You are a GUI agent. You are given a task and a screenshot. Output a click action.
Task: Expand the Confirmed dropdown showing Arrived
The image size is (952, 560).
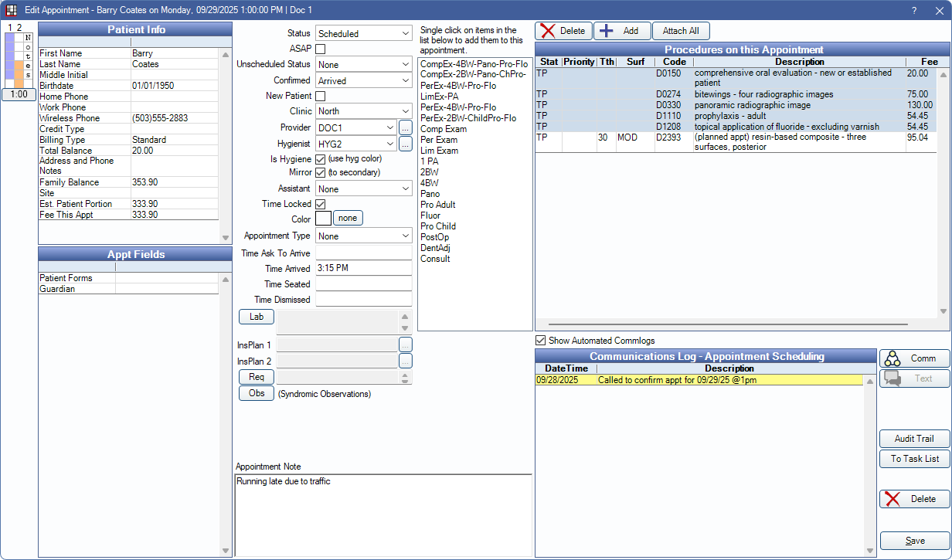click(363, 80)
